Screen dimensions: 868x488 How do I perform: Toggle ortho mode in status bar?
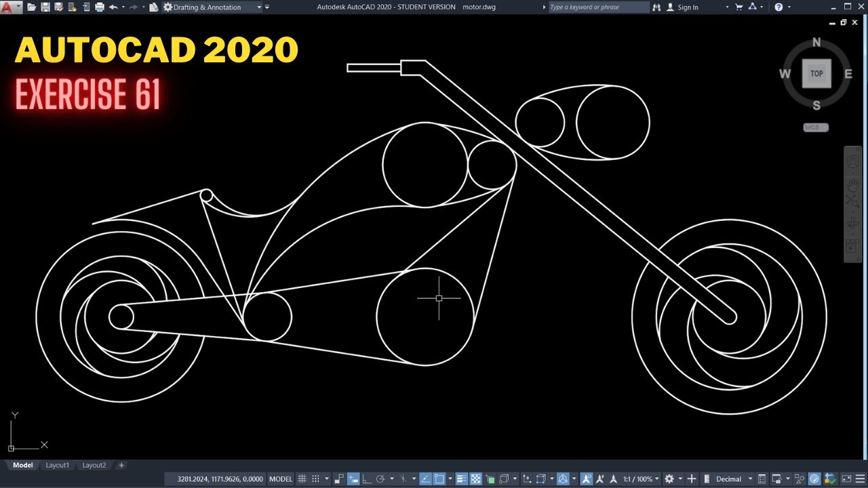tap(367, 479)
